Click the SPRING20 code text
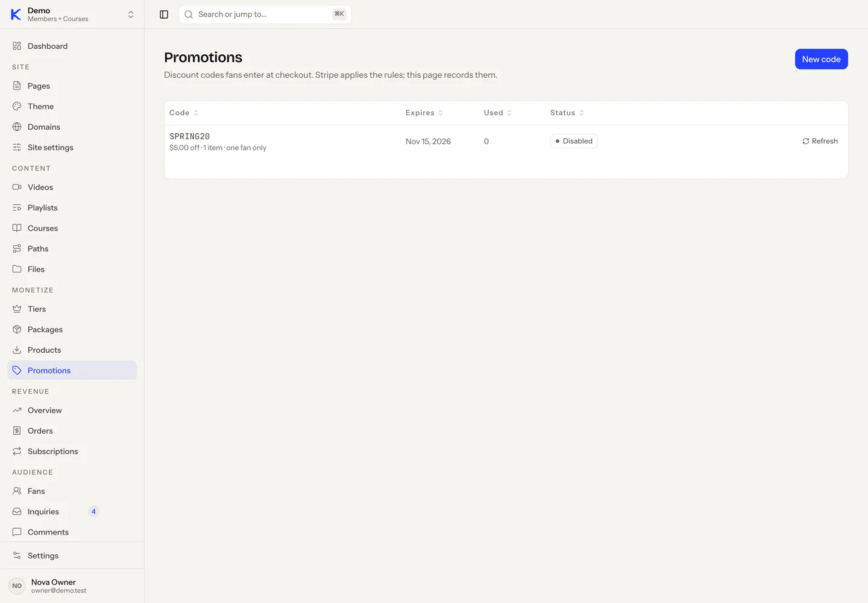Screen dimensions: 868x603 189,136
